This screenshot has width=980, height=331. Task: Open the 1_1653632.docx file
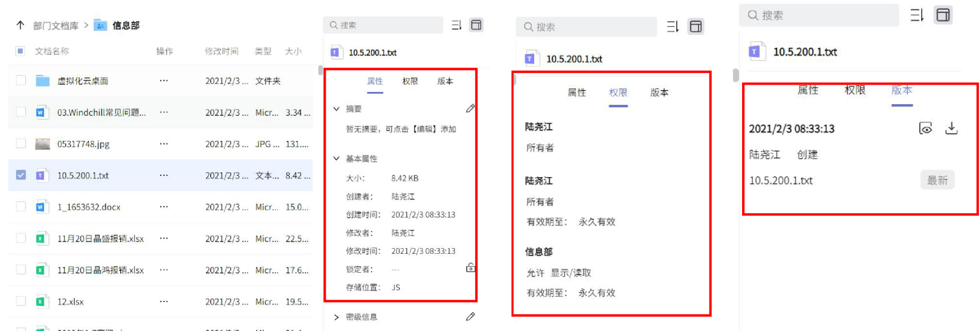(89, 207)
